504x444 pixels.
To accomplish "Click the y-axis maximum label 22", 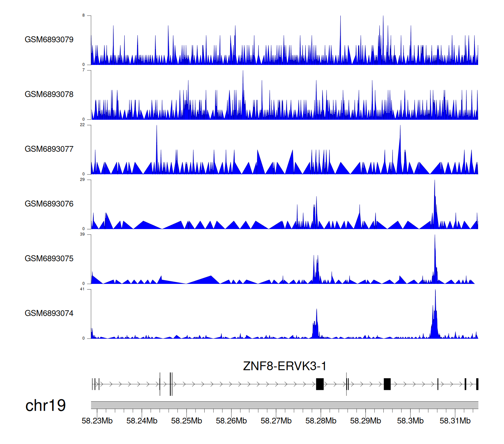I will [x=82, y=125].
